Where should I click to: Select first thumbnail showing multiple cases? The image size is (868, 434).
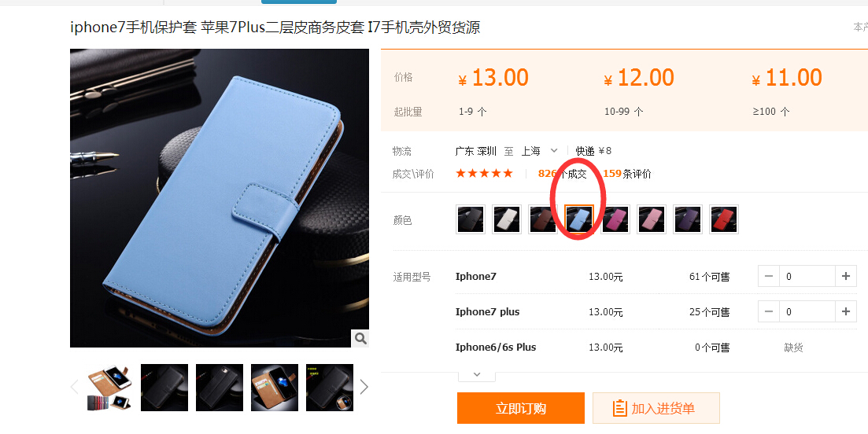point(109,388)
